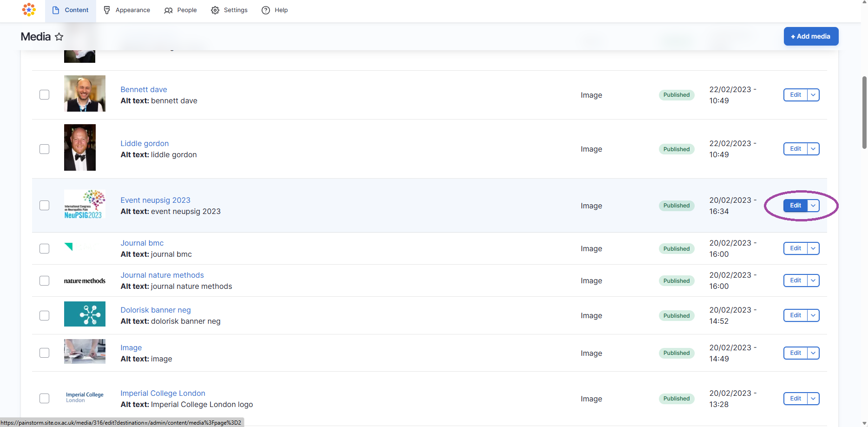This screenshot has width=868, height=427.
Task: Open the Event neupsig 2023 thumbnail
Action: click(x=85, y=205)
